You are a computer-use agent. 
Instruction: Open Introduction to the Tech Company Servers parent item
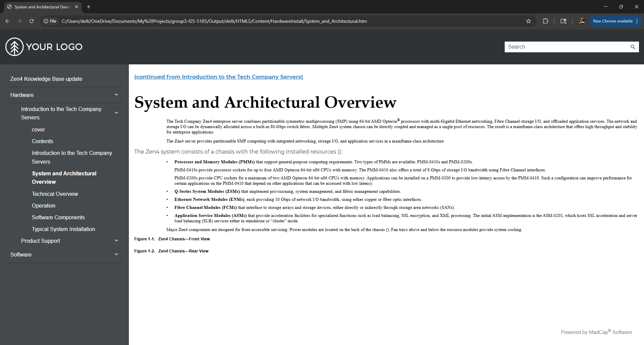click(x=61, y=113)
